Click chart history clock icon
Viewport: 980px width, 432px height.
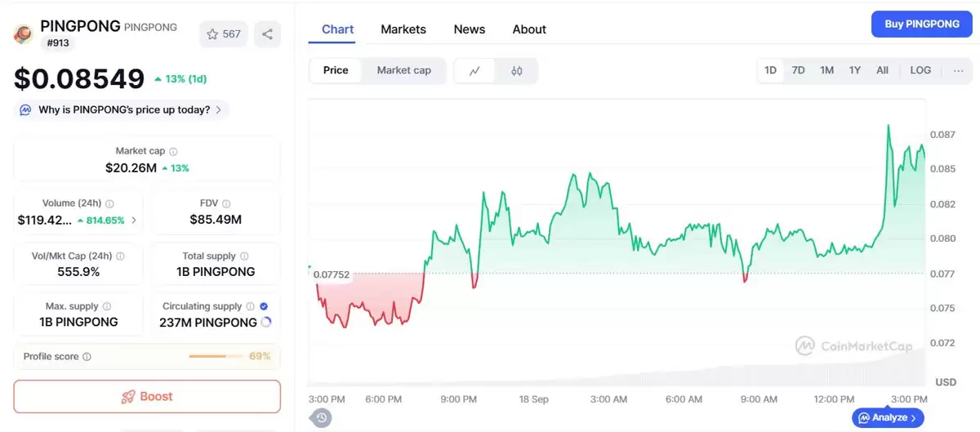(321, 418)
